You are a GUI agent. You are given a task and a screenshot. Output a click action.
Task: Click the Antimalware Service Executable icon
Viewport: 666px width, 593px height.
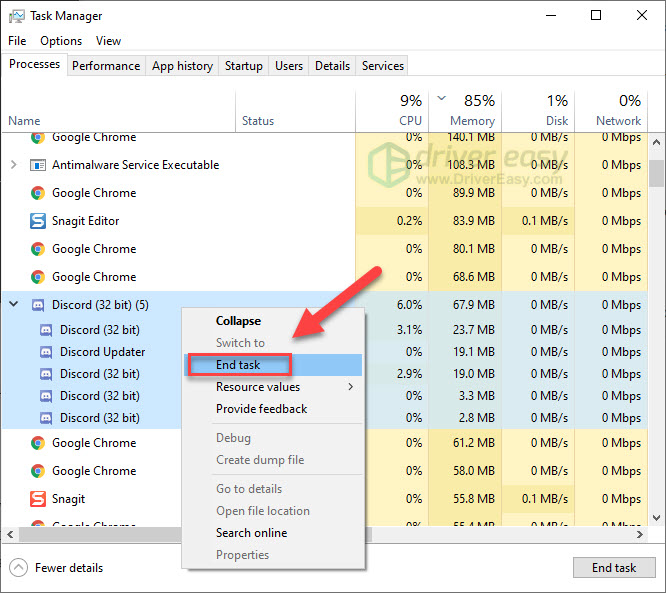(x=38, y=165)
